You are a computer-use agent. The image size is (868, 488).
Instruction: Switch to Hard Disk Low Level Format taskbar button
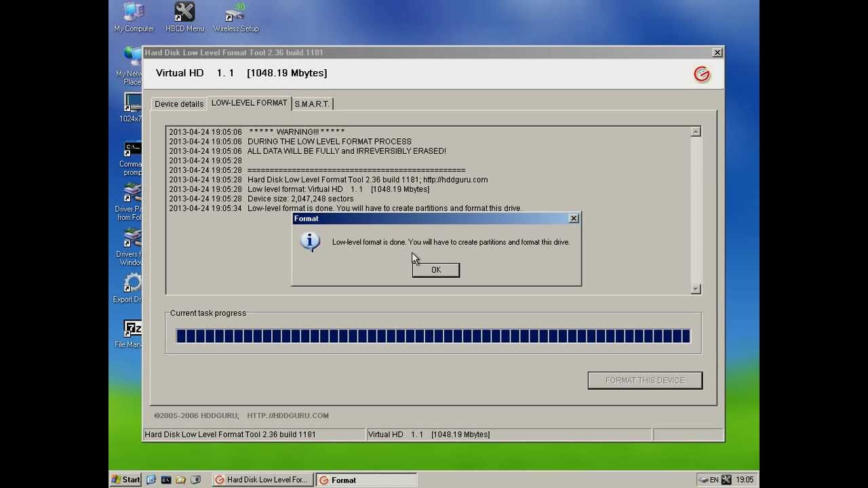[262, 480]
